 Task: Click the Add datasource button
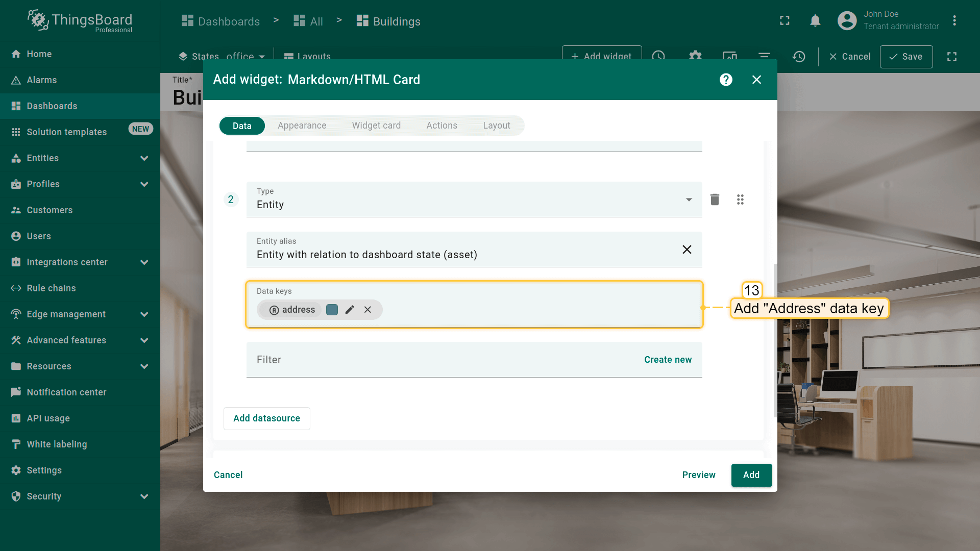[266, 418]
